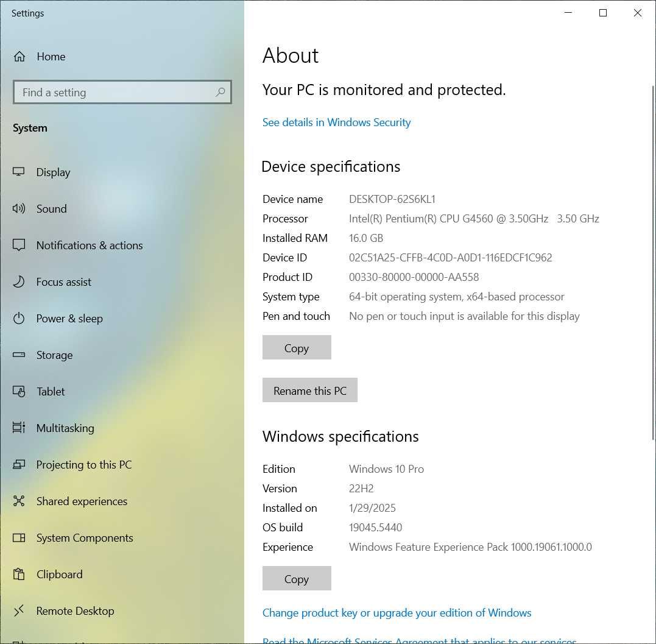The image size is (656, 644).
Task: Click the search magnifier icon
Action: pos(220,92)
